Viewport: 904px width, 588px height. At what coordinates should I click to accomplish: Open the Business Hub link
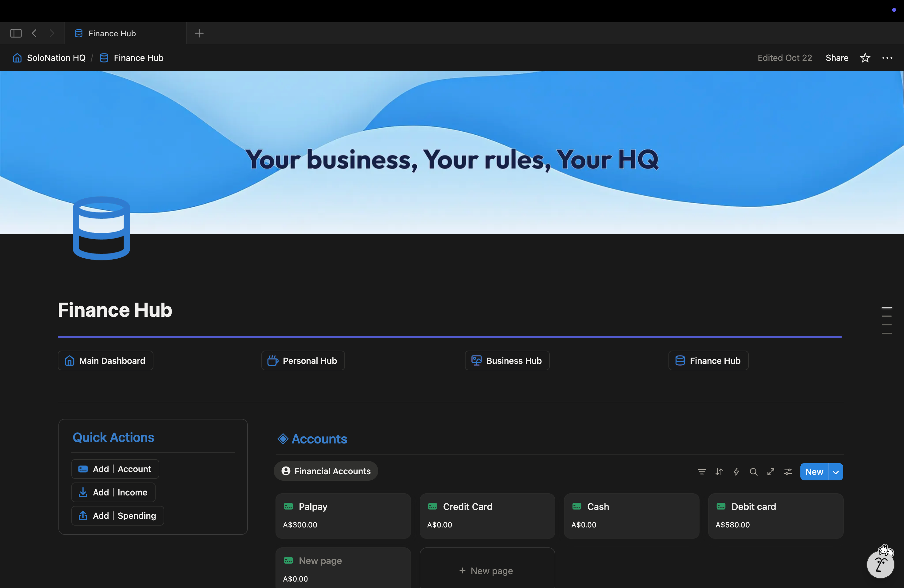(507, 360)
